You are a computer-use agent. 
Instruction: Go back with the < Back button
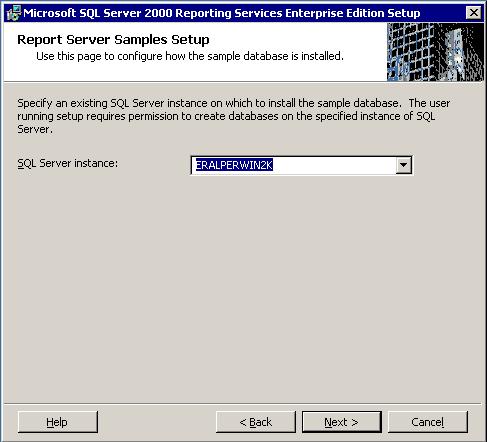(256, 422)
